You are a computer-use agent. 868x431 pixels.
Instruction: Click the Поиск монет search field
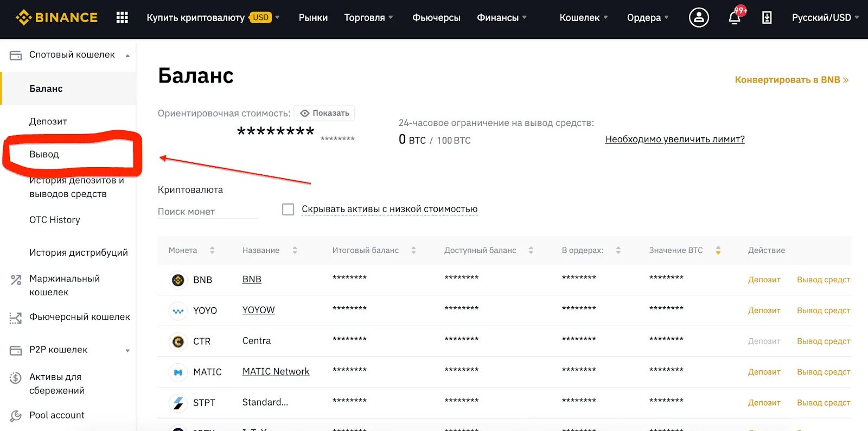point(208,212)
